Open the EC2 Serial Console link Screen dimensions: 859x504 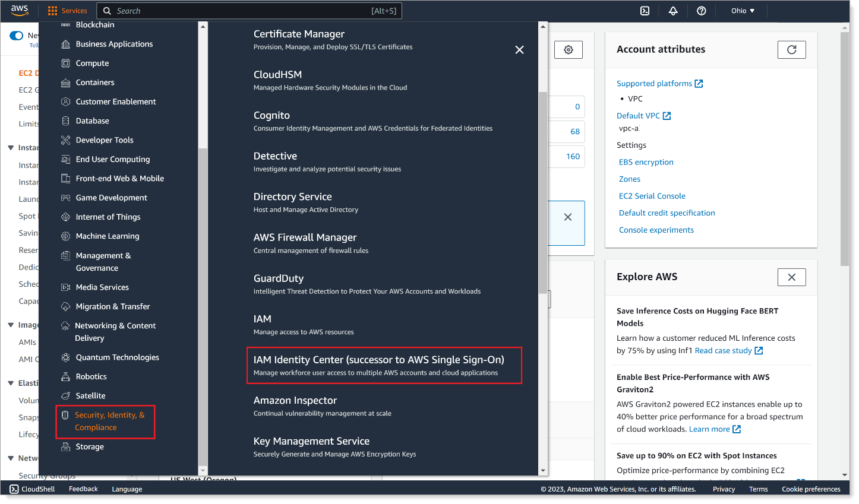pos(652,196)
